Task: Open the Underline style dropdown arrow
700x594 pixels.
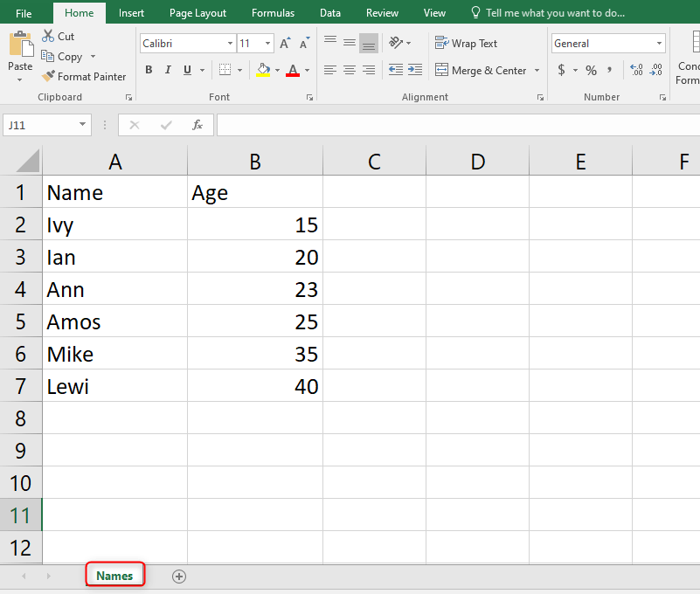Action: (x=202, y=70)
